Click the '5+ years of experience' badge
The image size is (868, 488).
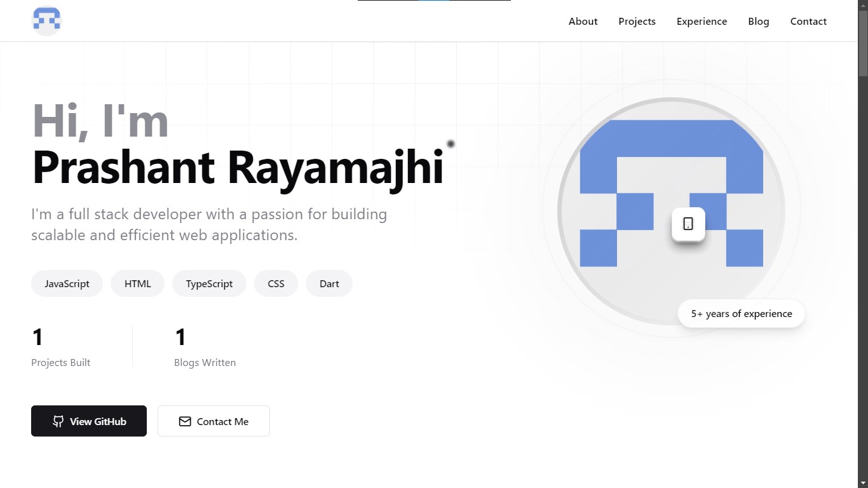point(742,313)
